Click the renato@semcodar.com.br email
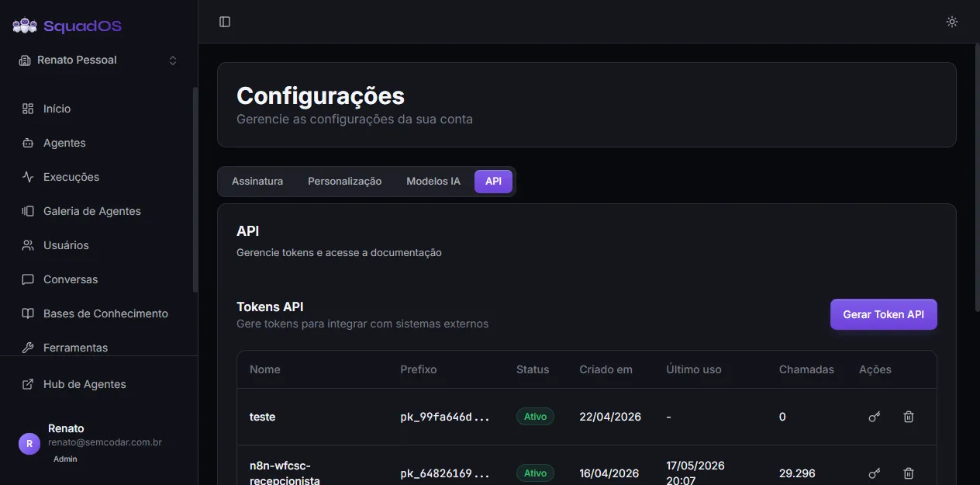Screen dimensions: 980x485 pos(105,442)
